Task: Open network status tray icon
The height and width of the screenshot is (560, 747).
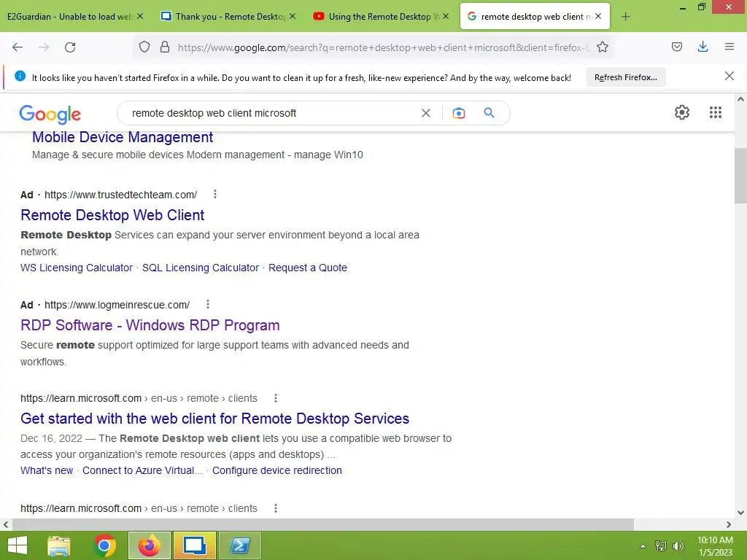Action: 660,546
